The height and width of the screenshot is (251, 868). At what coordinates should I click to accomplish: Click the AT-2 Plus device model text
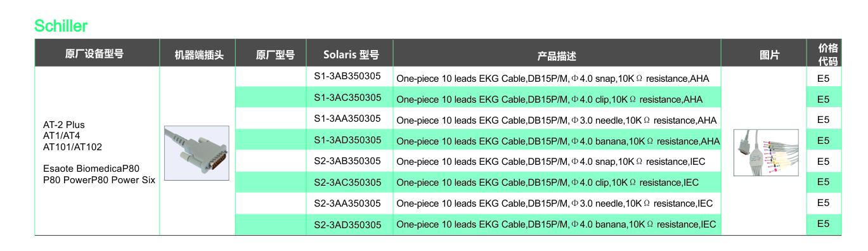pos(63,125)
